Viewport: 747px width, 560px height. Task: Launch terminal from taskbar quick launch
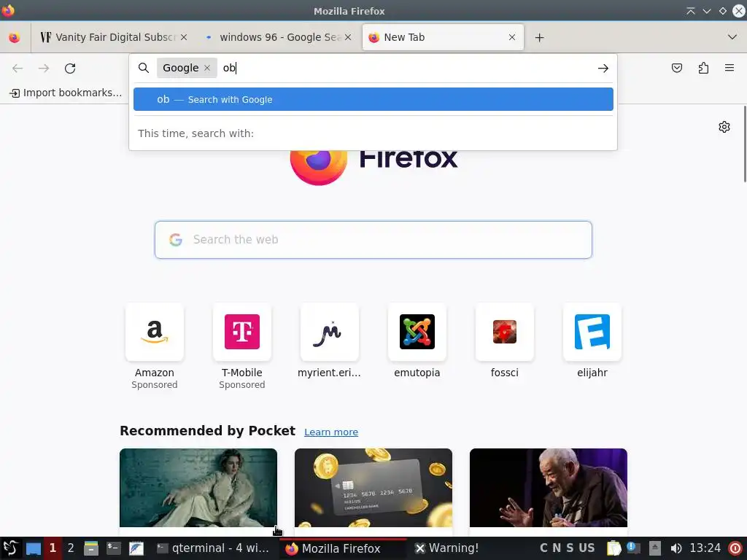point(113,548)
